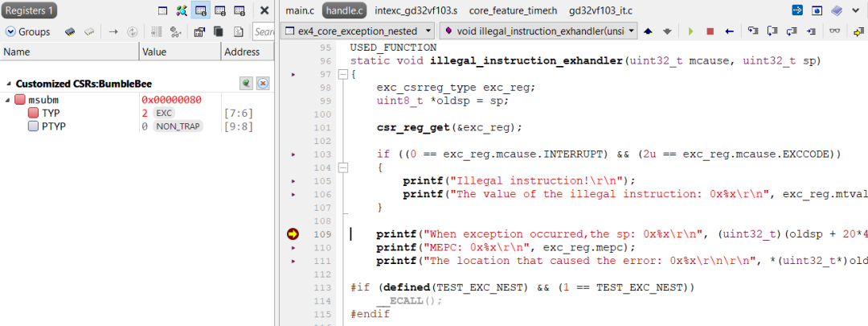Click the grid columns icon in register toolbar

click(157, 31)
